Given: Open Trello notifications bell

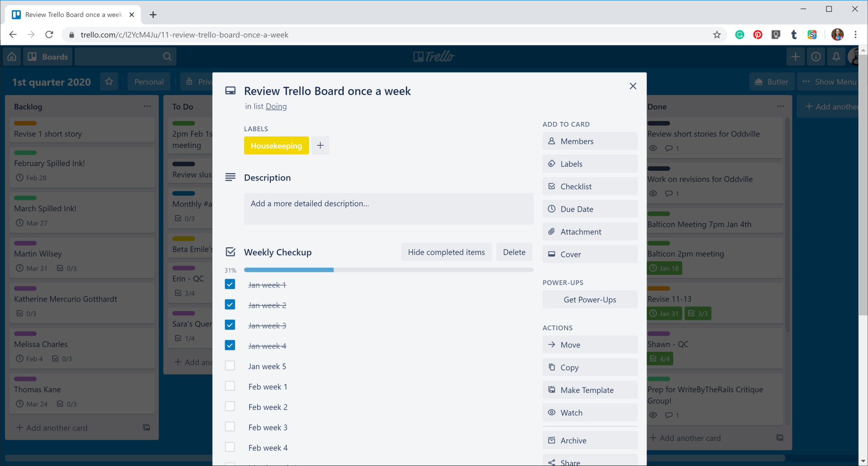Looking at the screenshot, I should [x=836, y=56].
